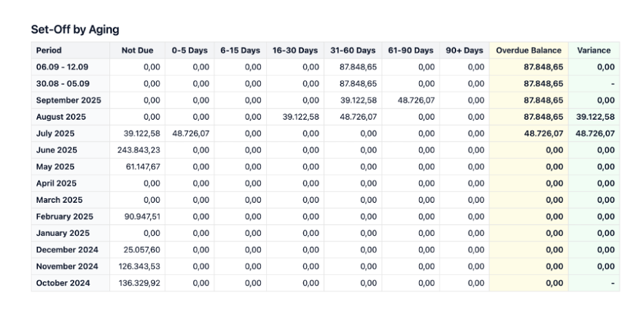Select July 2025's Overdue Balance cell
The width and height of the screenshot is (644, 319).
(x=544, y=133)
